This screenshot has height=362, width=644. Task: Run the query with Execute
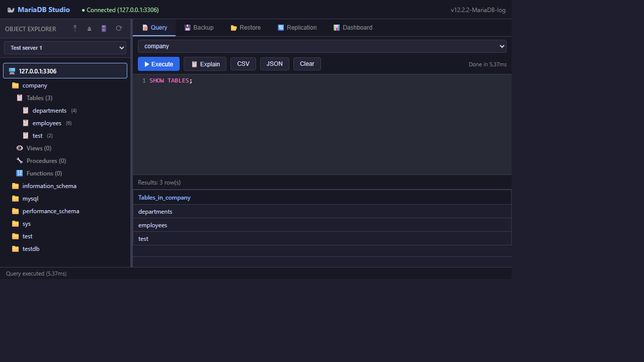tap(158, 64)
